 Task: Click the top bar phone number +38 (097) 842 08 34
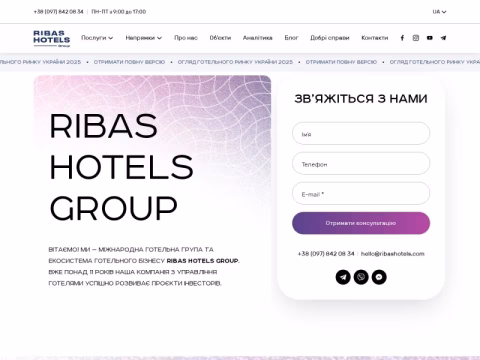pos(58,12)
